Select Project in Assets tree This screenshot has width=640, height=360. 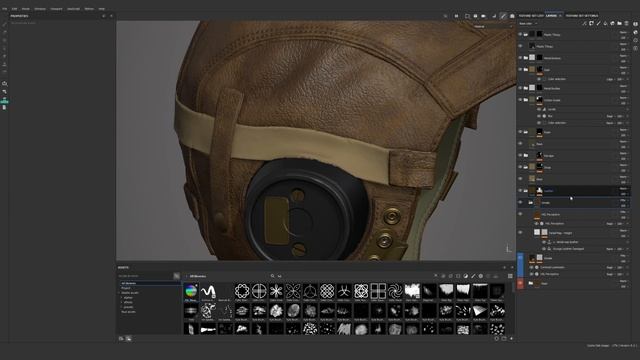[x=126, y=288]
